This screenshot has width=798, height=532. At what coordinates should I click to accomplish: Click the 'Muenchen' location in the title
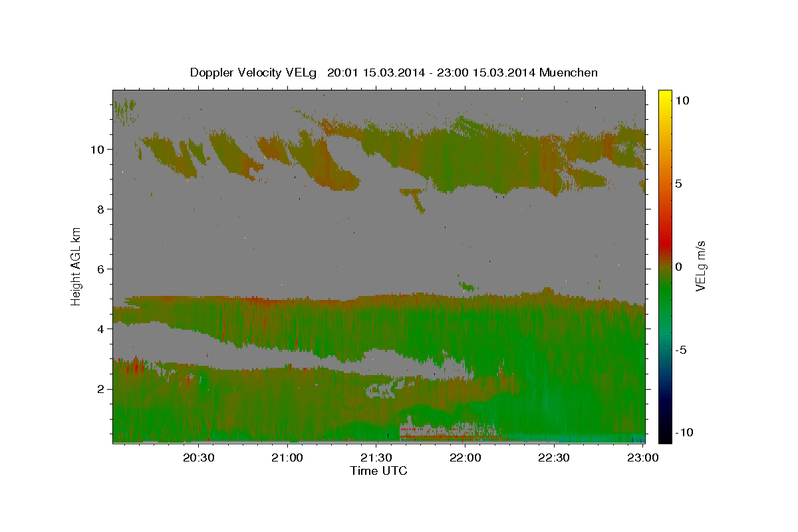(569, 72)
